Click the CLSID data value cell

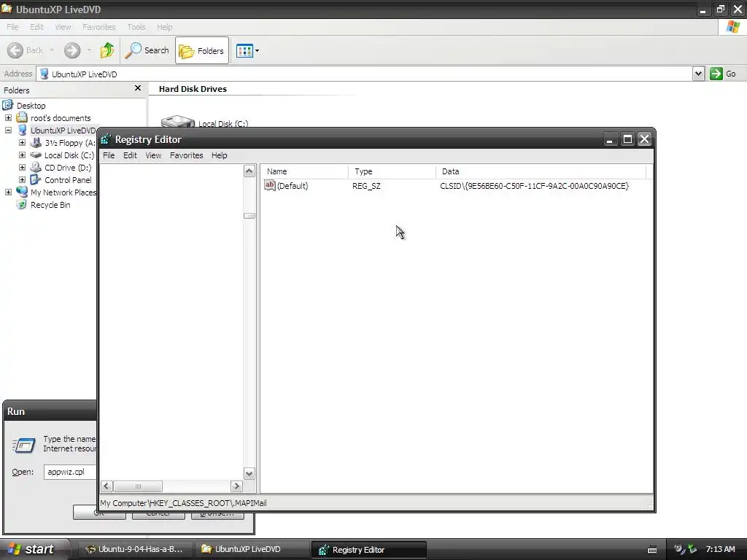coord(535,186)
